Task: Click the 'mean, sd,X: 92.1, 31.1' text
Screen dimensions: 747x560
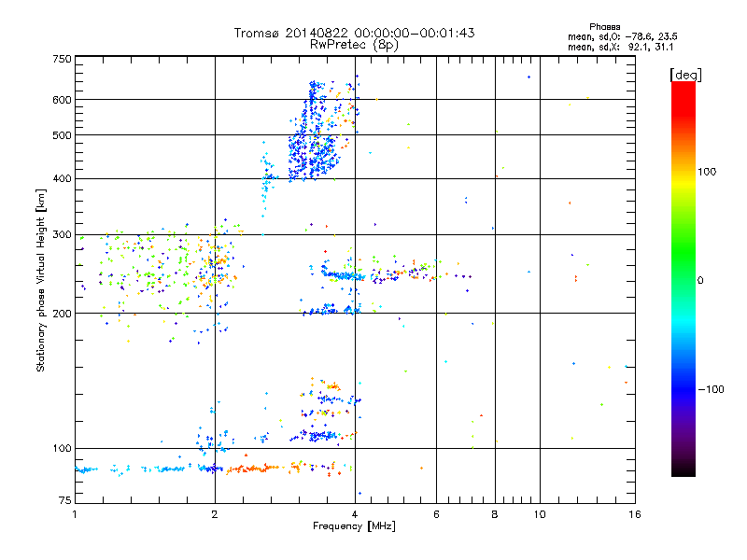Action: (x=620, y=47)
